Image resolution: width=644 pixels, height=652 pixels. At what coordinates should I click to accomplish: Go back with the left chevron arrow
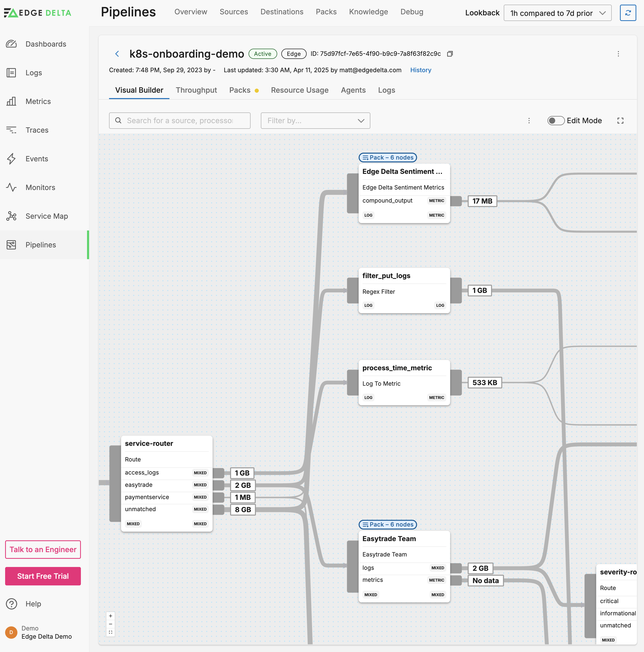[117, 54]
